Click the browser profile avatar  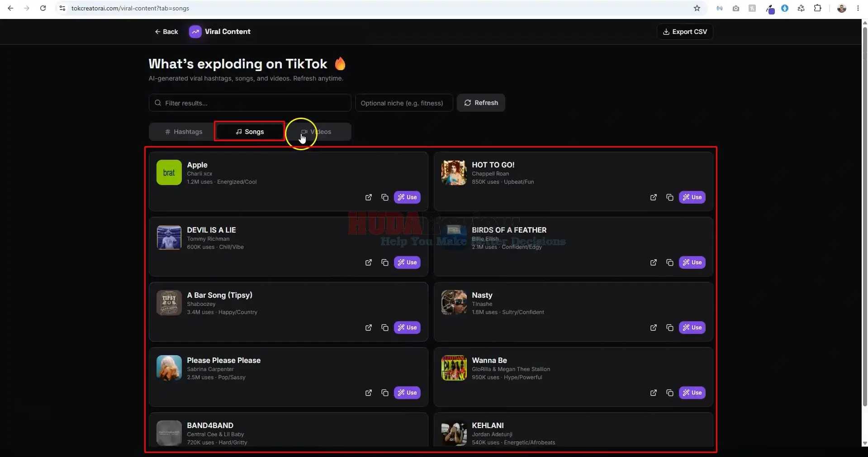pyautogui.click(x=842, y=8)
